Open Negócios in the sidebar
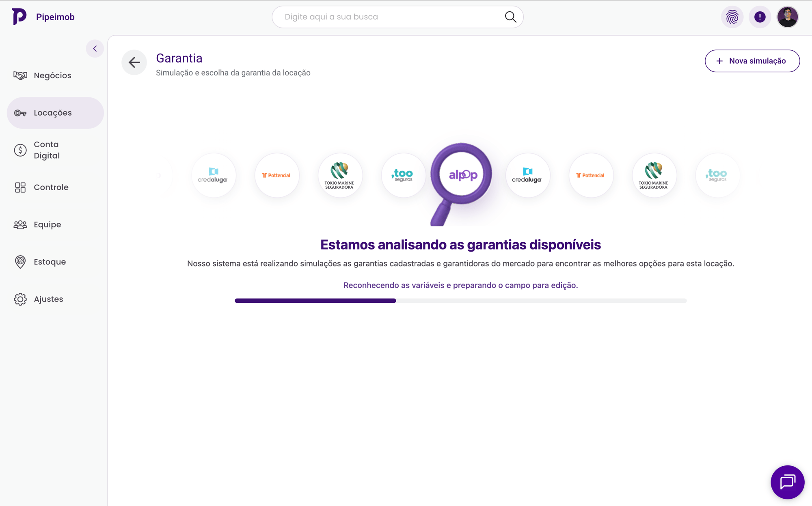 click(55, 75)
